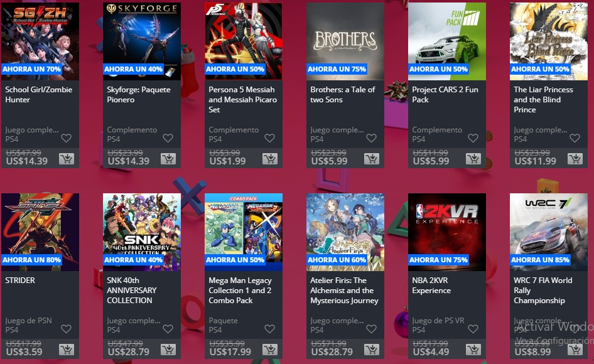Screen dimensions: 594x364
Task: Add SNK 40th Anniversary Collection to cart
Action: (168, 350)
